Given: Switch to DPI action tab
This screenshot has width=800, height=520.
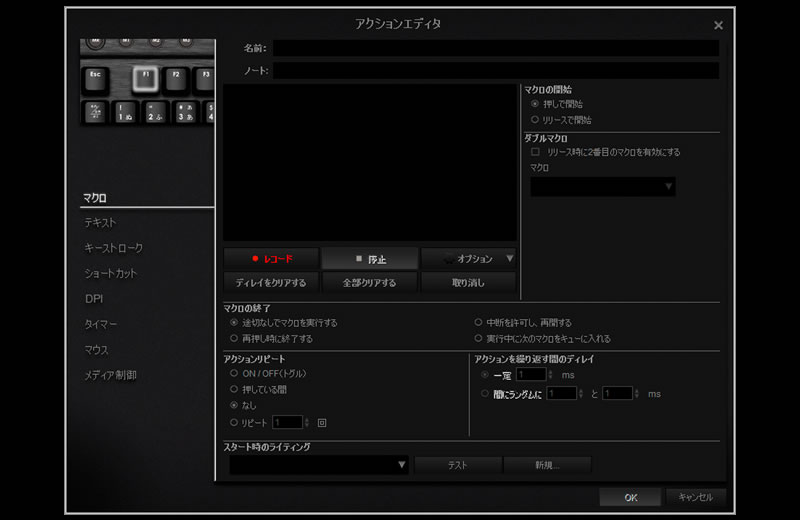Looking at the screenshot, I should (x=94, y=299).
